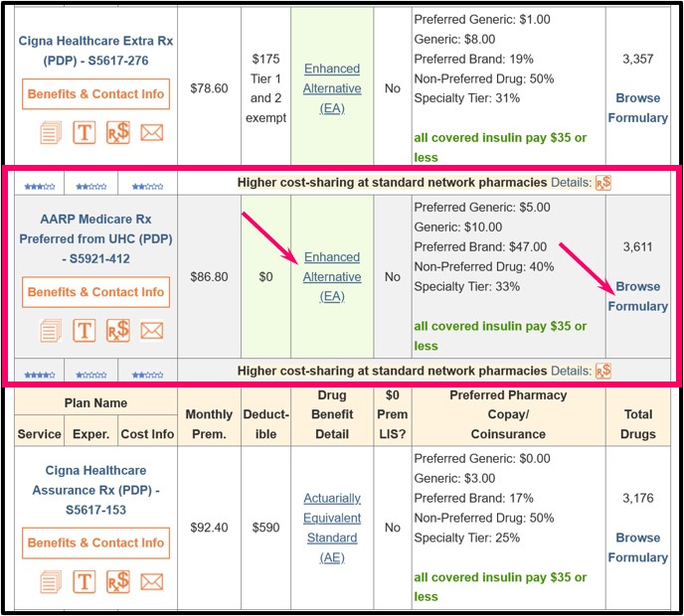Open documents icon for Cigna Assurance Rx plan
684x616 pixels.
point(51,581)
